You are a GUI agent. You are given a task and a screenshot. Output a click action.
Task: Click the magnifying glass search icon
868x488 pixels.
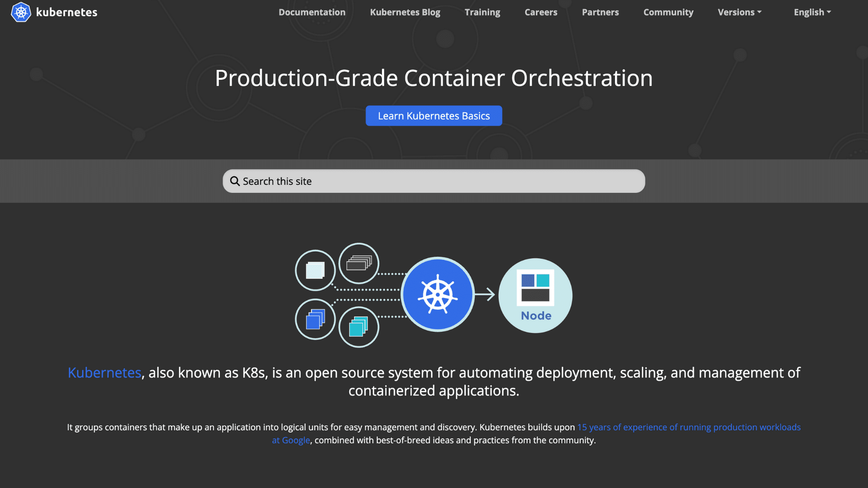[x=235, y=181]
